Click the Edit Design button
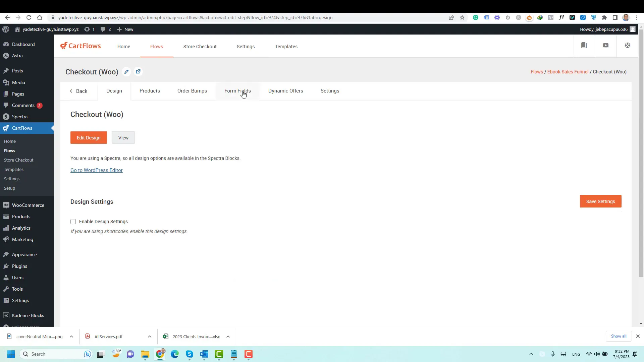 (89, 137)
